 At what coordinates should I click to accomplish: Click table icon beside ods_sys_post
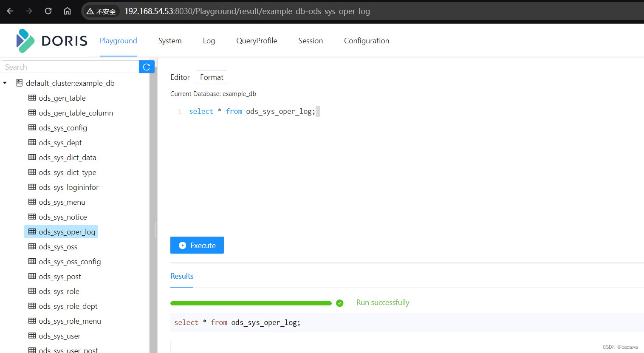click(x=32, y=276)
